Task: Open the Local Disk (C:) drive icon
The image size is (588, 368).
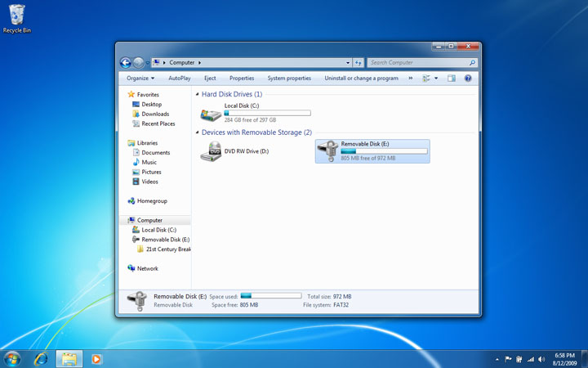Action: (x=211, y=114)
